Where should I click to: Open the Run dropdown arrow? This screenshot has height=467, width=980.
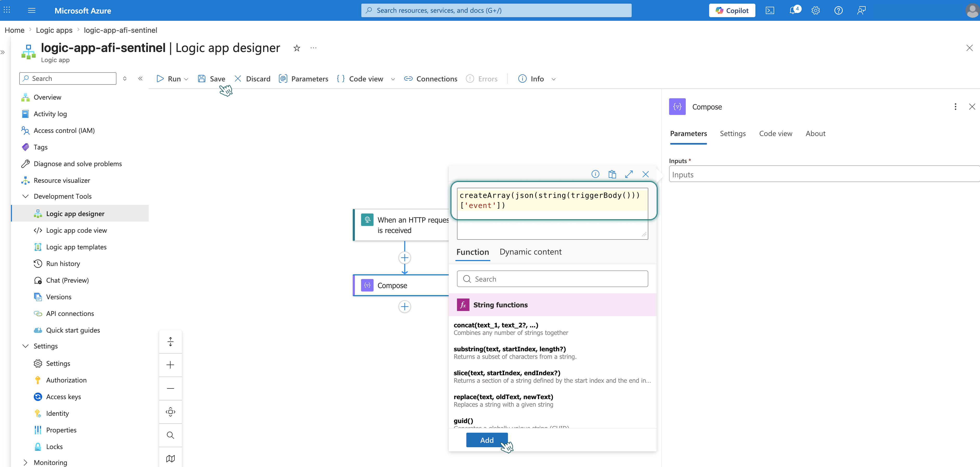186,79
